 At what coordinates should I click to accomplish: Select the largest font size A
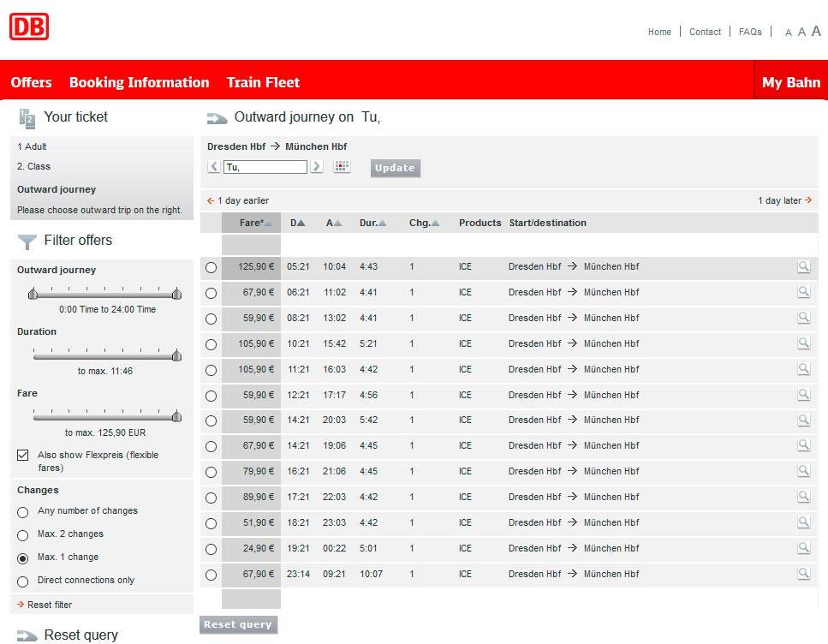click(816, 31)
